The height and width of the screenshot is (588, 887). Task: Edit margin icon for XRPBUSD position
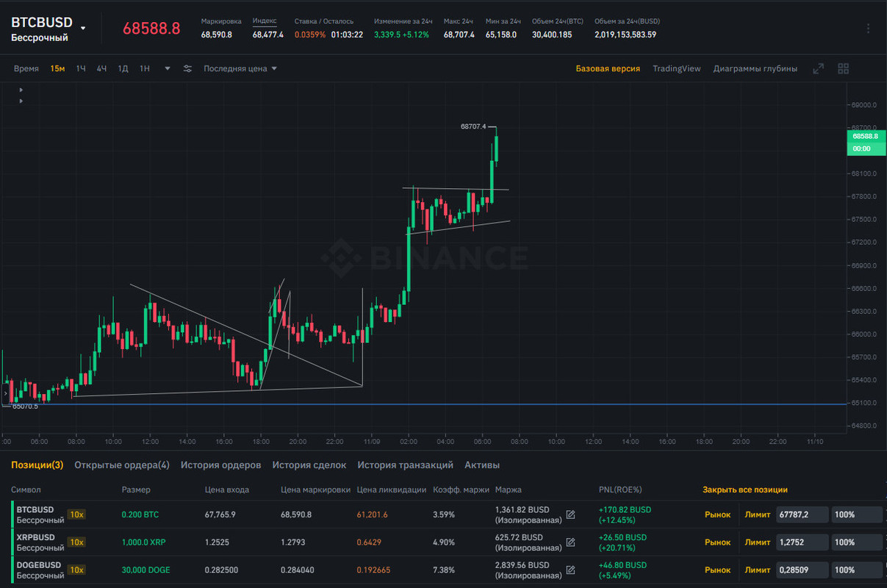pyautogui.click(x=570, y=542)
